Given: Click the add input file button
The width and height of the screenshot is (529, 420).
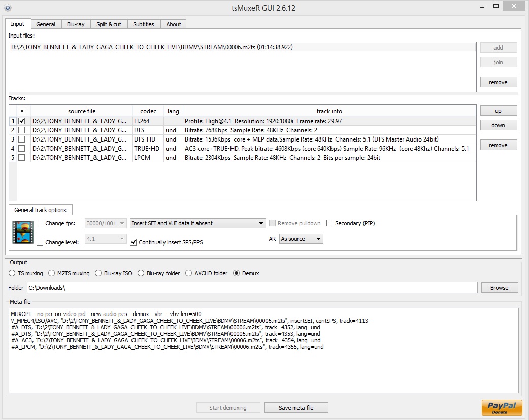Looking at the screenshot, I should (x=499, y=48).
